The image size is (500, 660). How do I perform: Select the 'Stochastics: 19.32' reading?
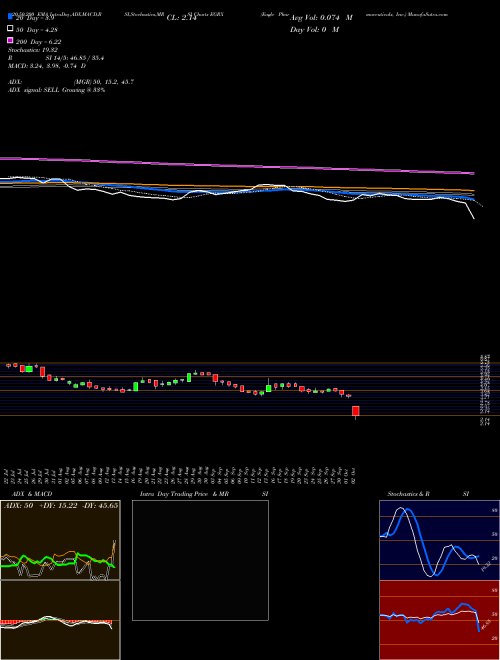33,50
